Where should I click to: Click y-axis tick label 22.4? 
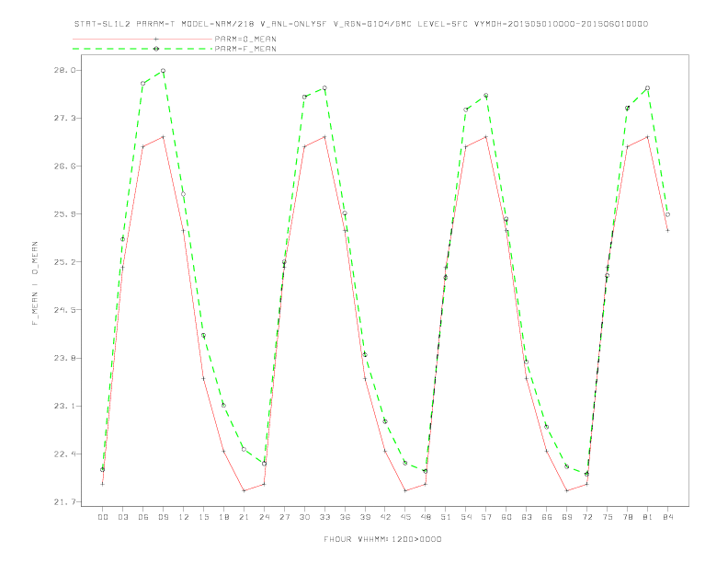point(64,454)
